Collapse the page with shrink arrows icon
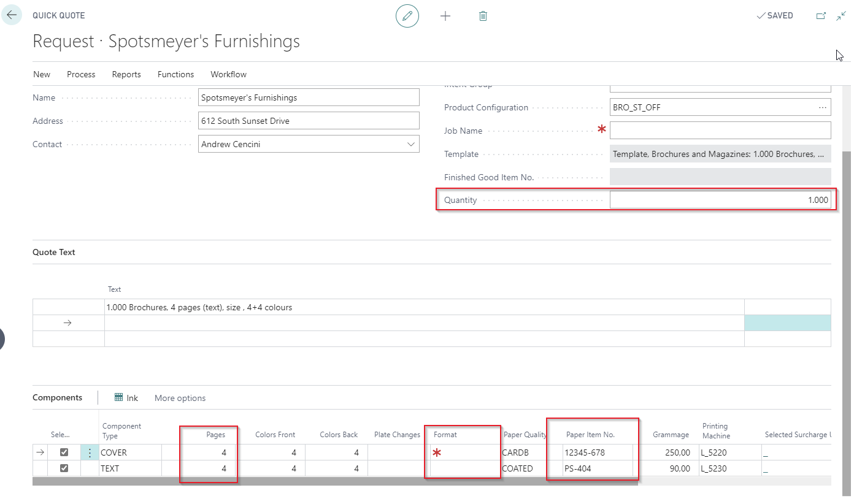This screenshot has width=854, height=504. [841, 16]
